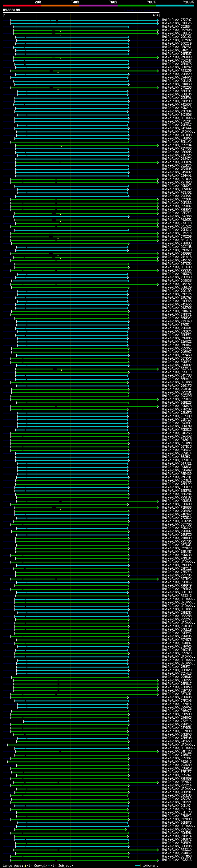Select the UniRef100_B0CXI9 label
The width and height of the screenshot is (197, 868).
(177, 43)
